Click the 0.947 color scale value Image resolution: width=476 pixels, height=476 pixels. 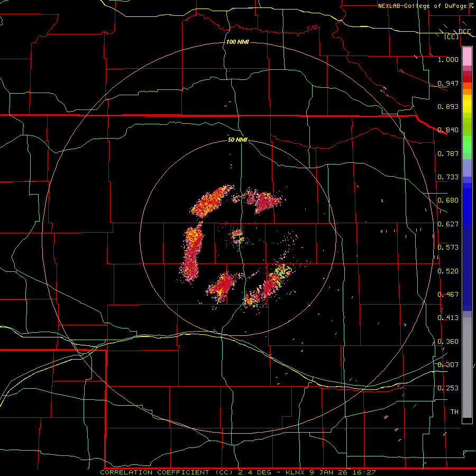pos(448,83)
